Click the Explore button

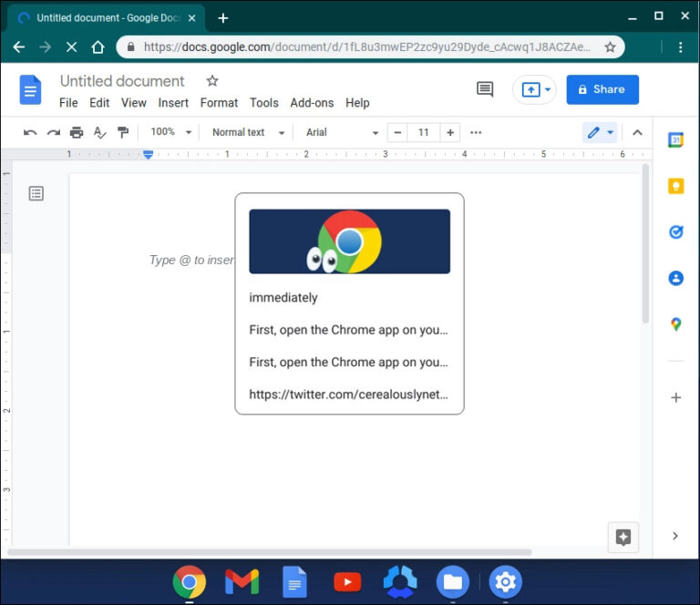[623, 538]
